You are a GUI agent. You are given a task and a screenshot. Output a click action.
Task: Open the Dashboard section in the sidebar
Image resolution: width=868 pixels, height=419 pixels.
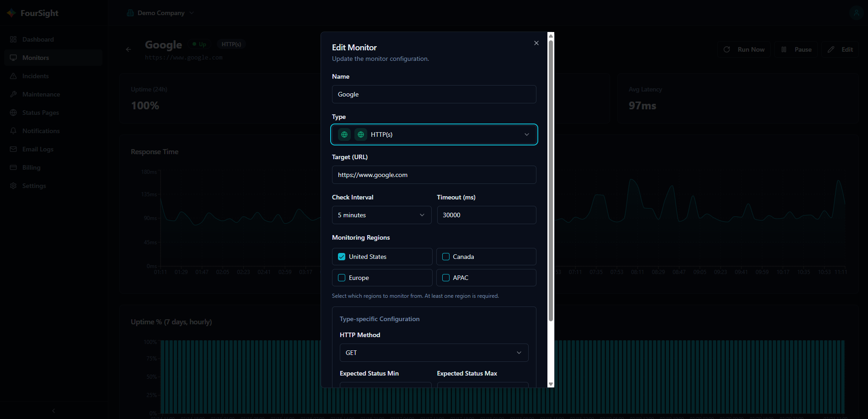[38, 39]
